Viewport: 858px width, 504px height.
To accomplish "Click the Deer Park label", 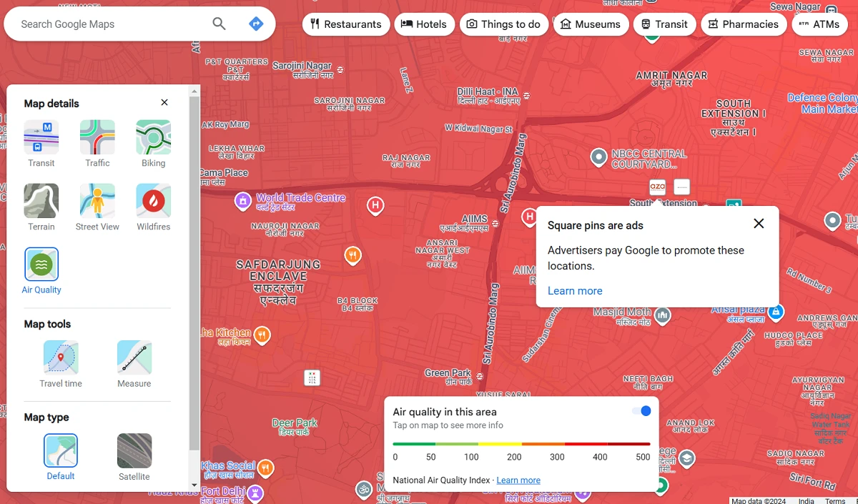I will (295, 427).
